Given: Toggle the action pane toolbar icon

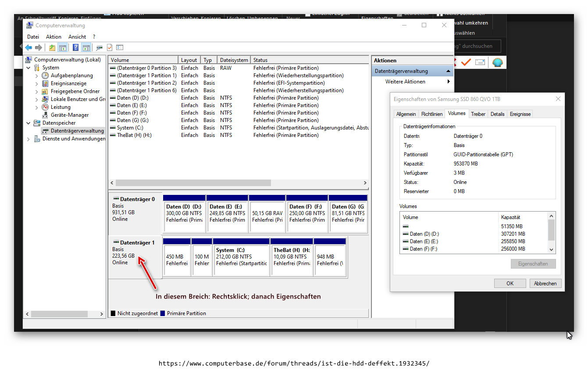Looking at the screenshot, I should 86,47.
